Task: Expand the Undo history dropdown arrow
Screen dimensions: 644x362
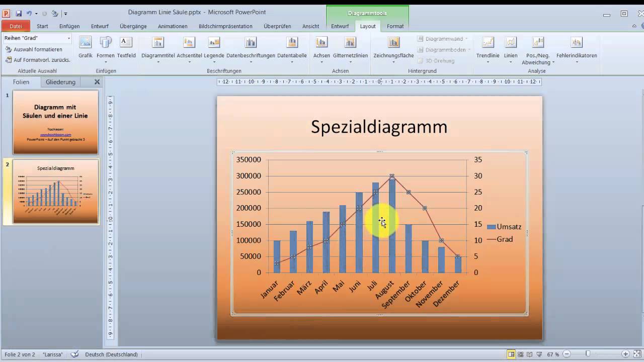Action: click(36, 14)
